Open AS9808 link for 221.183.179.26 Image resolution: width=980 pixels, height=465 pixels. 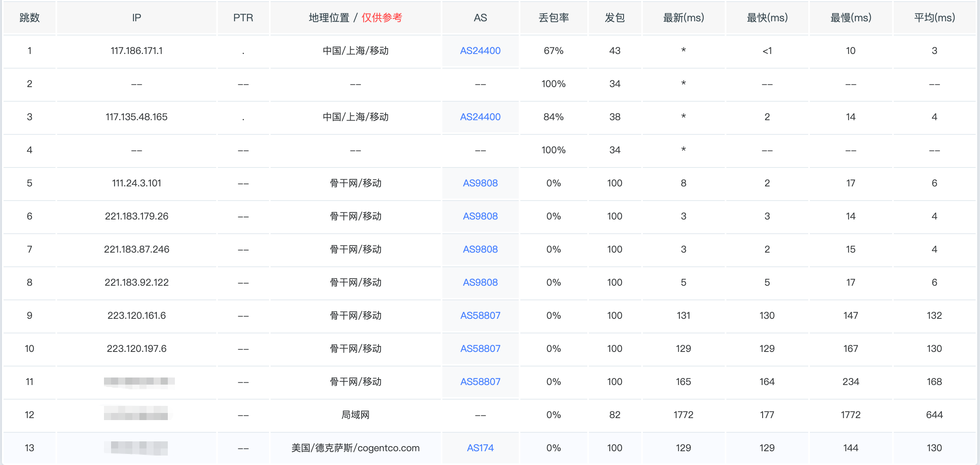coord(480,216)
